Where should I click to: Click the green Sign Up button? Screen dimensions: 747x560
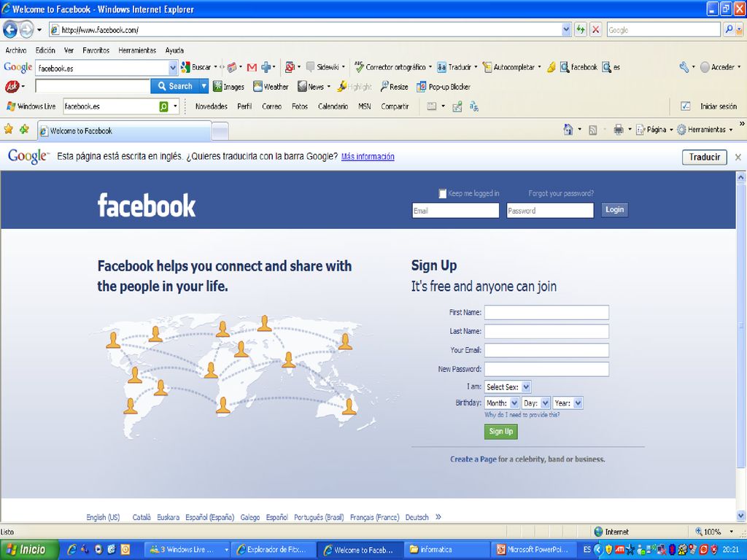click(x=500, y=432)
